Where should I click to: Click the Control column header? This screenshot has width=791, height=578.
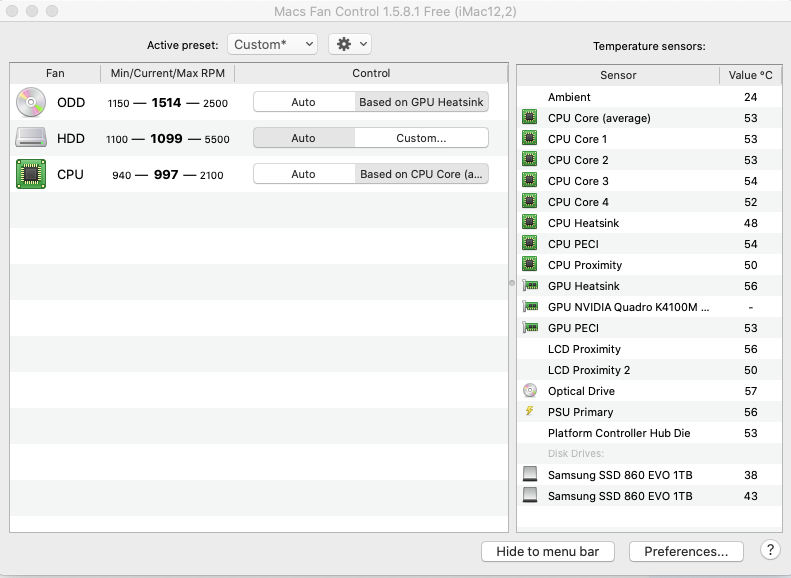click(x=371, y=73)
